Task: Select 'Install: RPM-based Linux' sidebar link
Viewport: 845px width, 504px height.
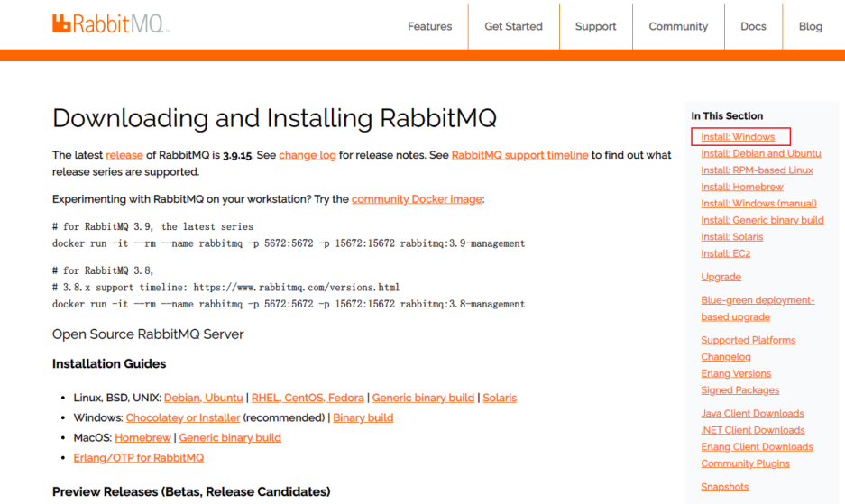Action: 757,170
